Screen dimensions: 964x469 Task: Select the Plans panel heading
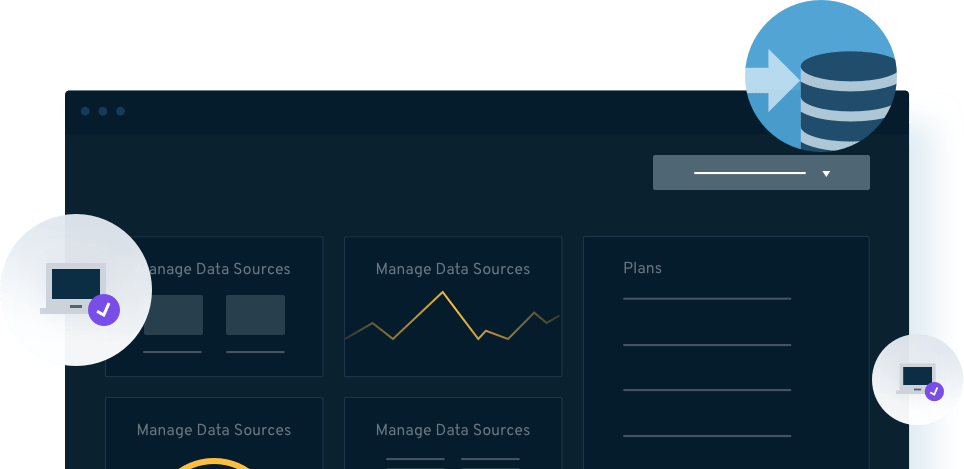642,268
